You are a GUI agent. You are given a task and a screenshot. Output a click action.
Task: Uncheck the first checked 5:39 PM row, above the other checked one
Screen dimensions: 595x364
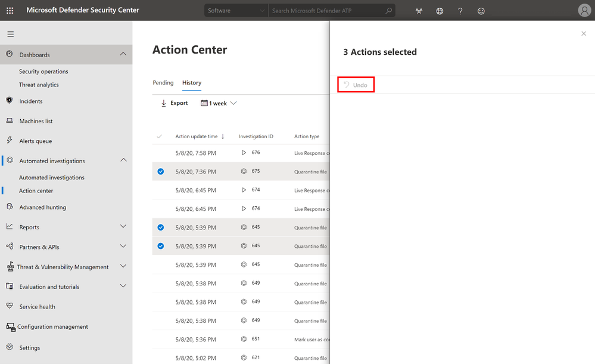tap(161, 228)
